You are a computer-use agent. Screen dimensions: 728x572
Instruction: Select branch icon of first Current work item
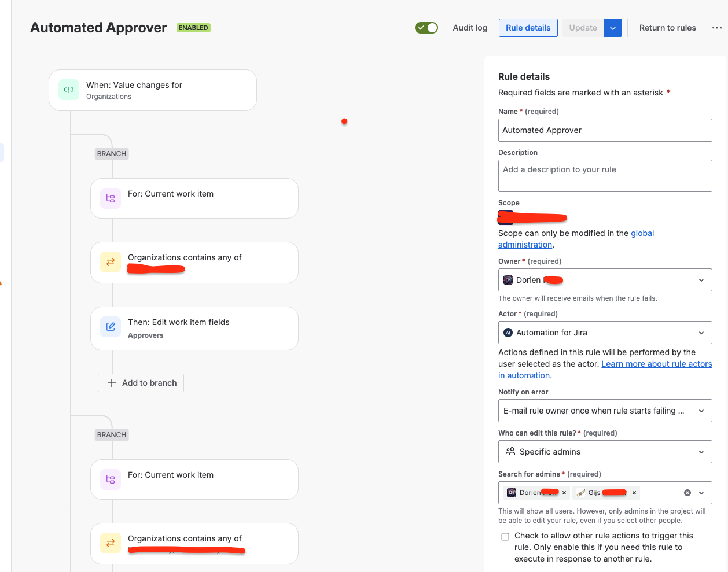[x=111, y=198]
